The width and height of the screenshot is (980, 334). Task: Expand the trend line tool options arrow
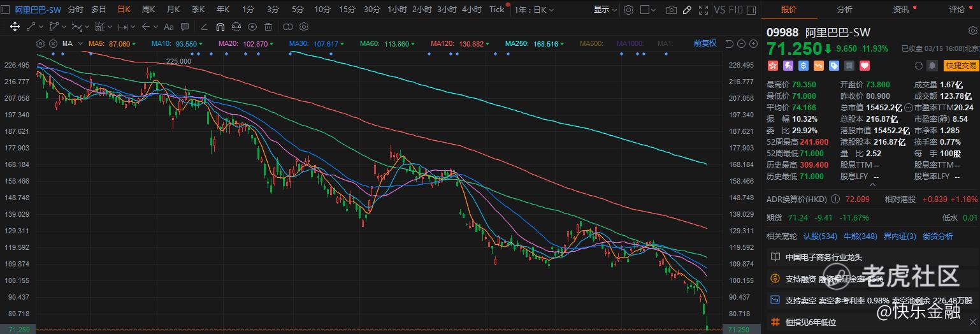point(41,27)
